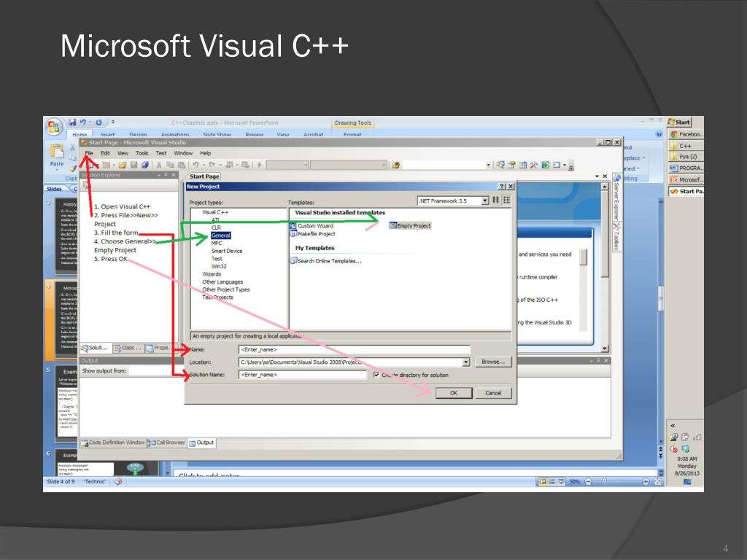This screenshot has height=560, width=747.
Task: Click the small icons view button in New Project
Action: (506, 201)
